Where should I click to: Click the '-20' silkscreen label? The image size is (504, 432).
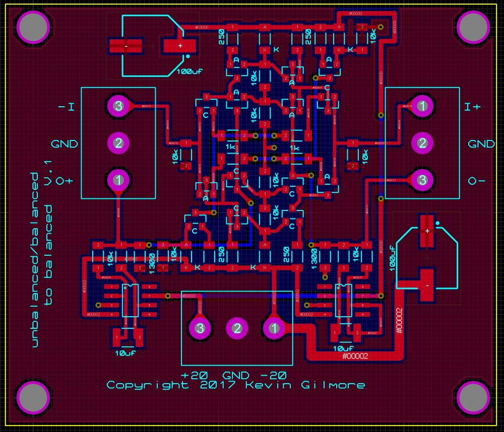click(273, 376)
